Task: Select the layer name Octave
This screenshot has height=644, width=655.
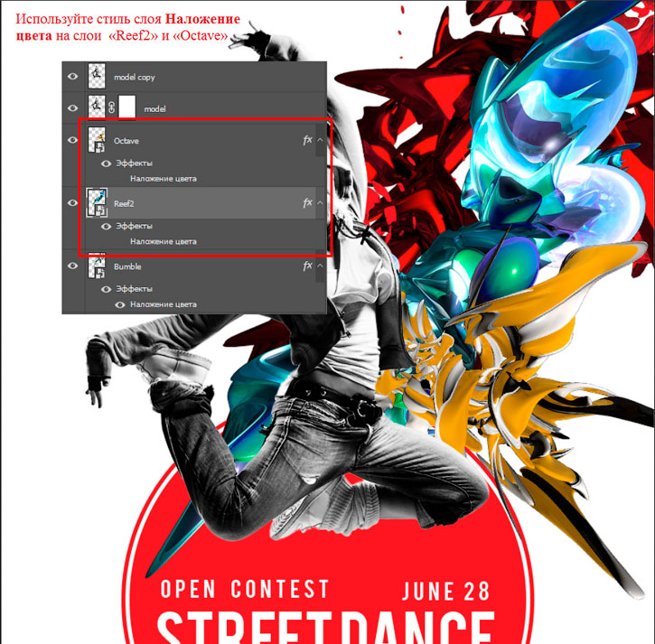Action: click(x=126, y=141)
